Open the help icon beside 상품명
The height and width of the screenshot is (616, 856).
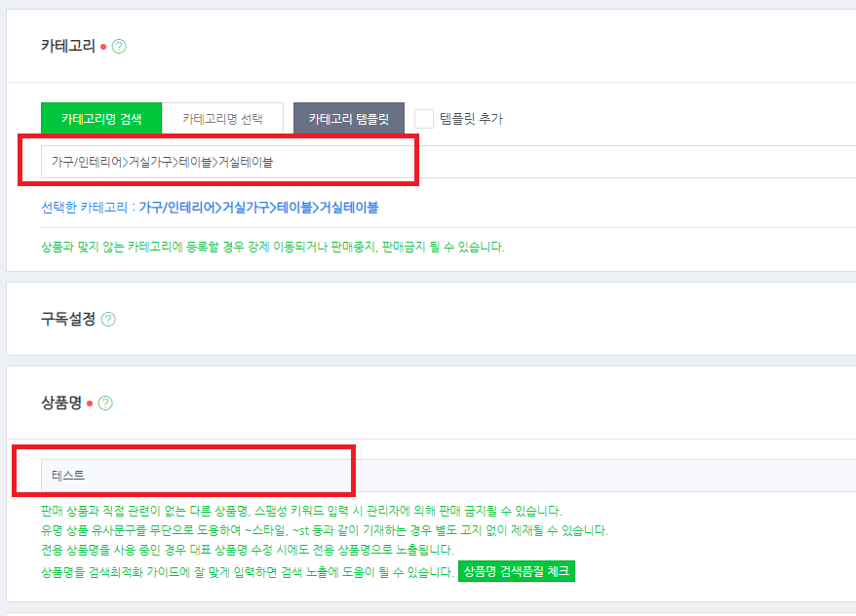(x=105, y=404)
